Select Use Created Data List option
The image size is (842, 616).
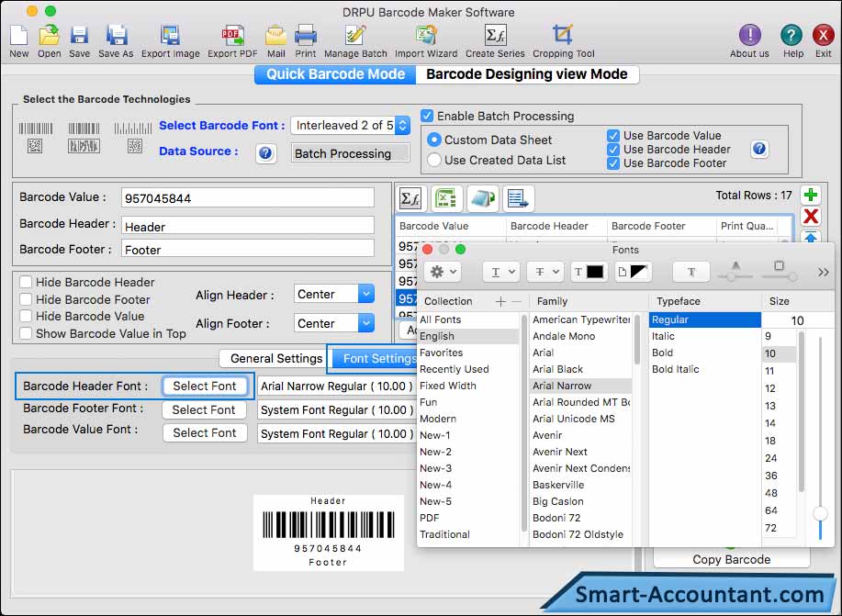[434, 160]
